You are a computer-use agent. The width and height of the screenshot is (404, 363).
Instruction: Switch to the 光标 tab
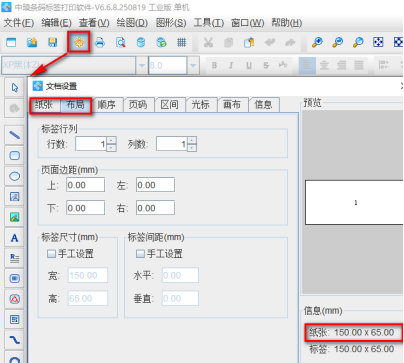pyautogui.click(x=201, y=105)
